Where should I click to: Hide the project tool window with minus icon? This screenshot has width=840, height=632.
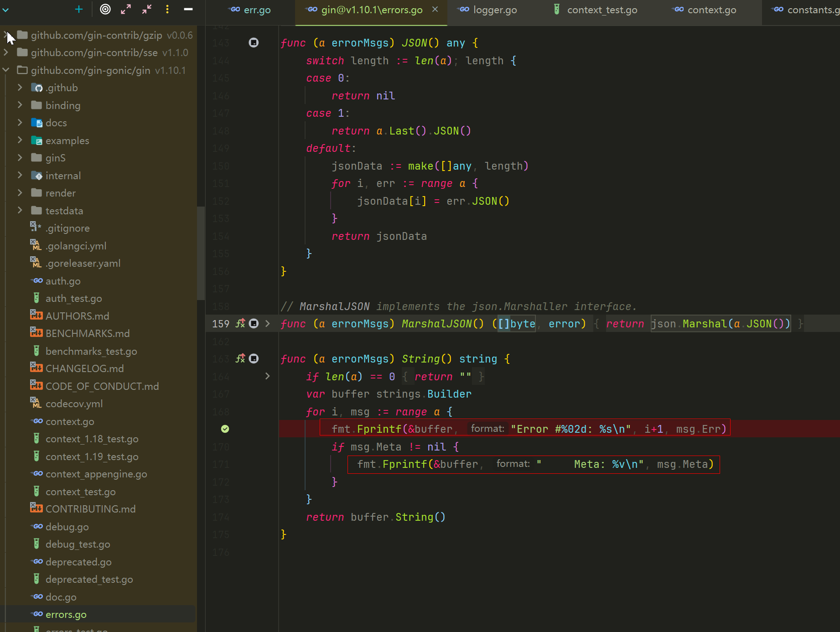pyautogui.click(x=188, y=9)
